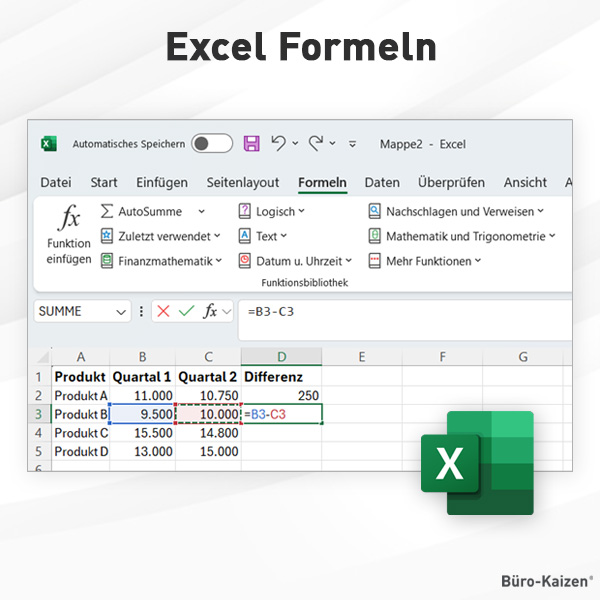Switch to the Start tab
This screenshot has height=600, width=600.
click(104, 183)
